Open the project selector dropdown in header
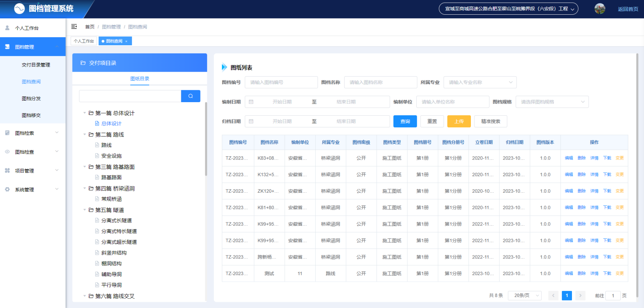The height and width of the screenshot is (308, 644). pos(508,9)
